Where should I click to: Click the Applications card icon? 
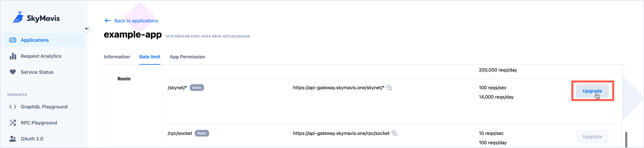13,40
